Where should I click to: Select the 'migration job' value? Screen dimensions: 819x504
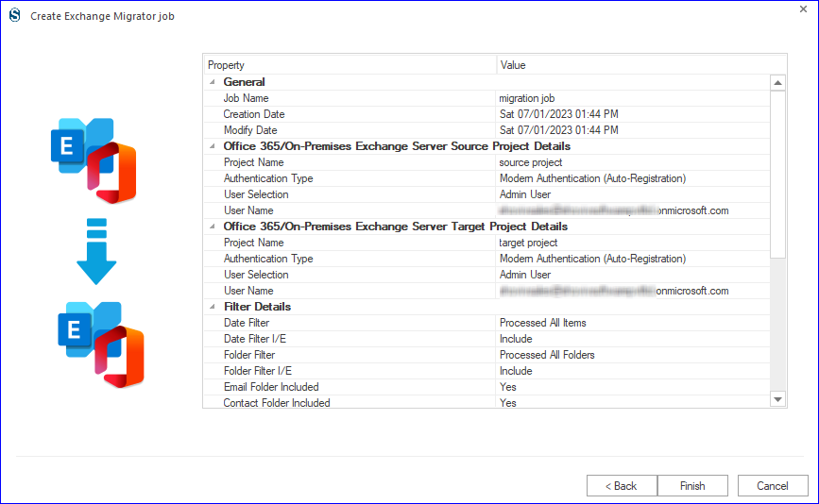[x=526, y=98]
